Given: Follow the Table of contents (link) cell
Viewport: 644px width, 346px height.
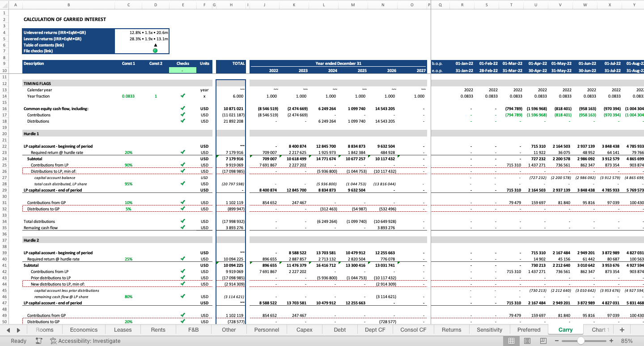Looking at the screenshot, I should pyautogui.click(x=69, y=45).
